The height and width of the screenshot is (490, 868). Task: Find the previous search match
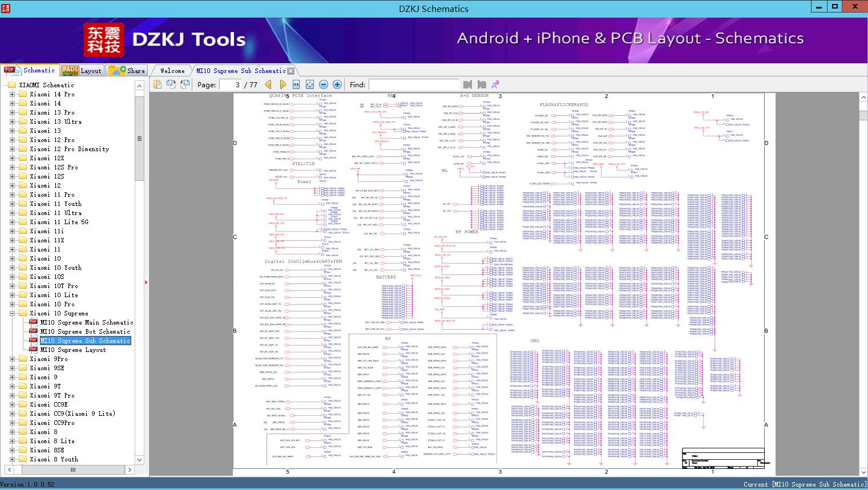coord(468,84)
